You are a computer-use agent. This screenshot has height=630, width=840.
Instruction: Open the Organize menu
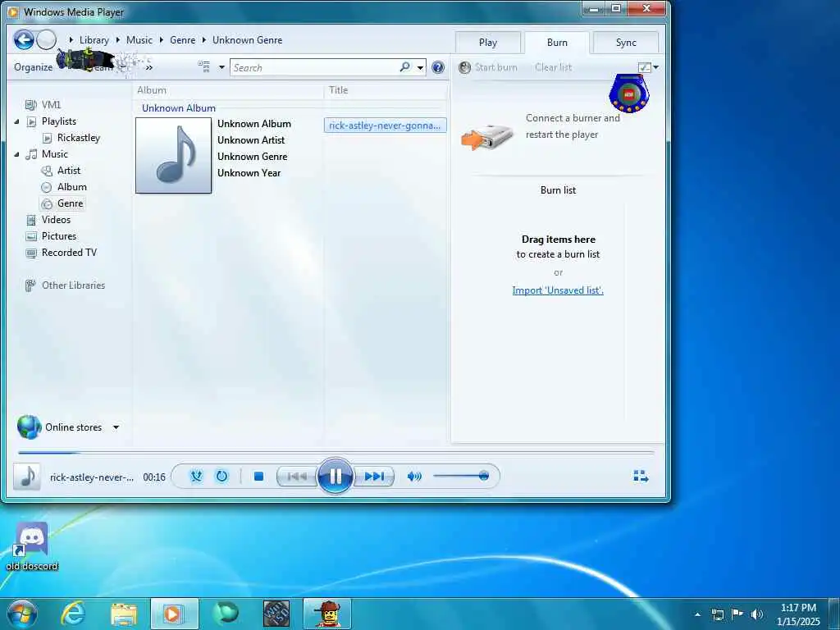(33, 67)
